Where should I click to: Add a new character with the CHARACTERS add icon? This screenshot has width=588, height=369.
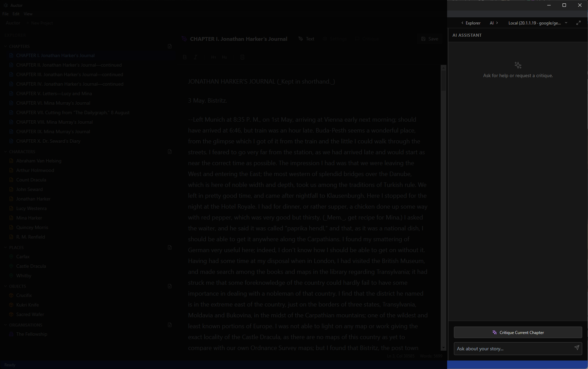click(169, 152)
